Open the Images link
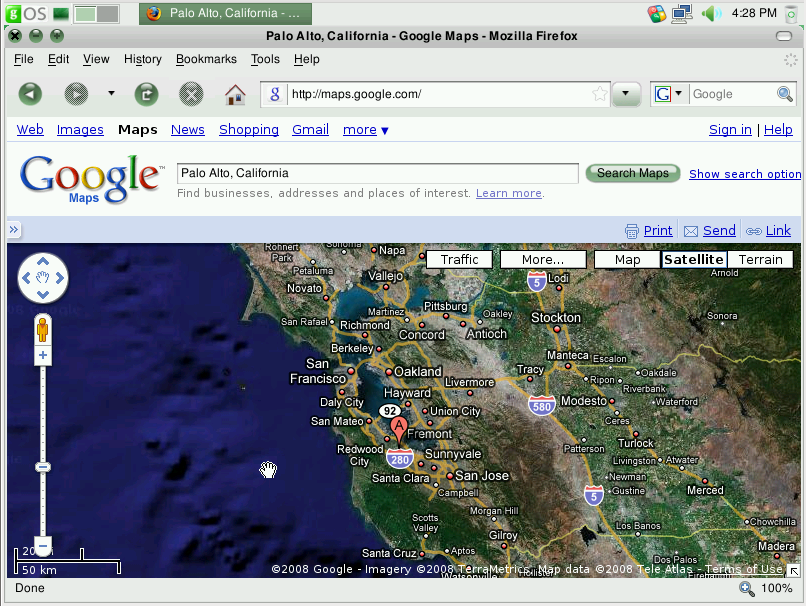This screenshot has height=606, width=806. click(x=80, y=130)
